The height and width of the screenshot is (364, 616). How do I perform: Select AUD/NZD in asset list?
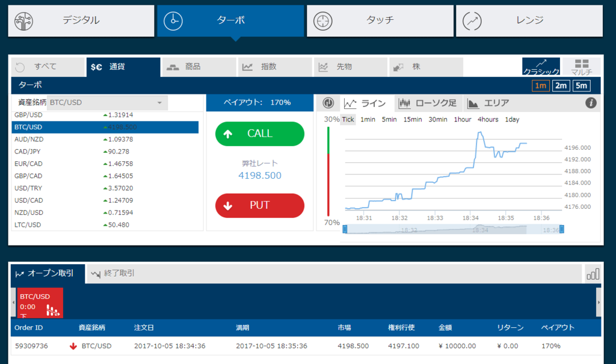pos(105,140)
